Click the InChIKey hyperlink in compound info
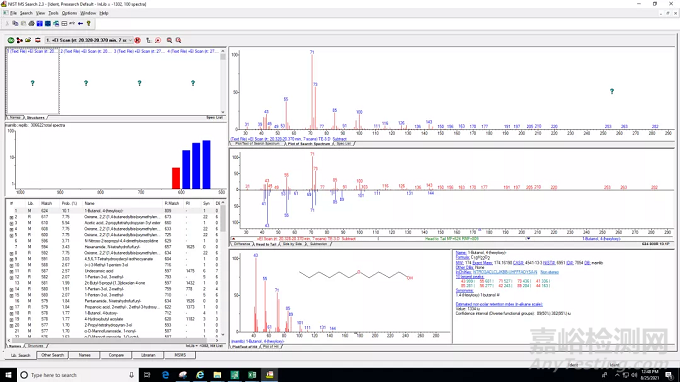 pos(505,272)
